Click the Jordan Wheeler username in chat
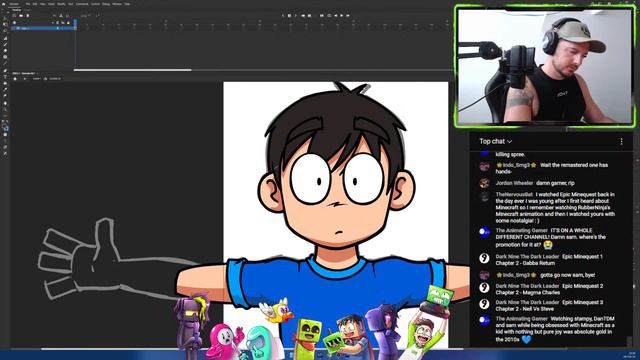 pyautogui.click(x=514, y=183)
